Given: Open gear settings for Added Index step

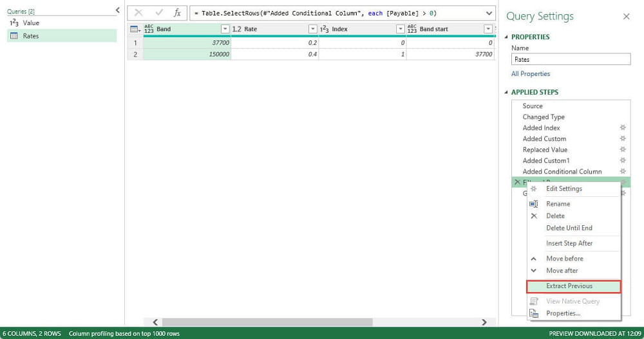Looking at the screenshot, I should tap(622, 128).
